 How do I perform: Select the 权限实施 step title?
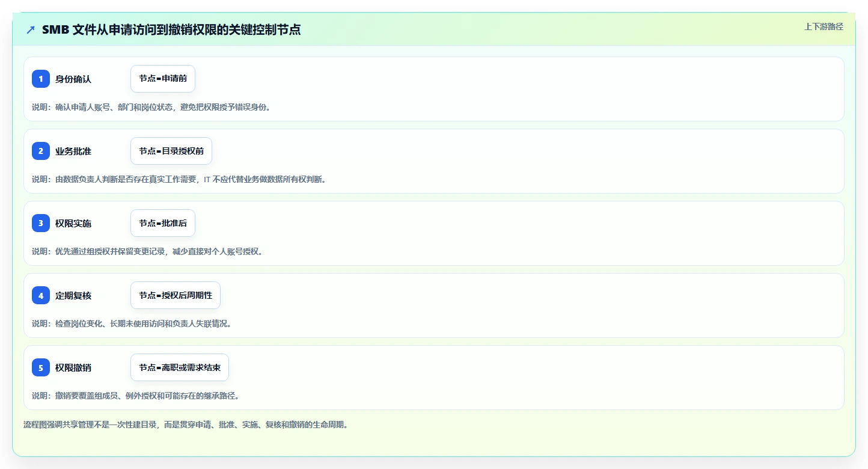pos(73,223)
